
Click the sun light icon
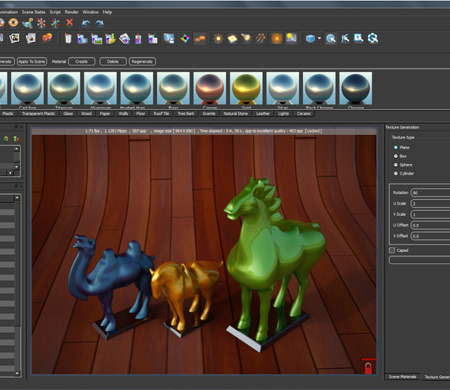click(x=218, y=39)
